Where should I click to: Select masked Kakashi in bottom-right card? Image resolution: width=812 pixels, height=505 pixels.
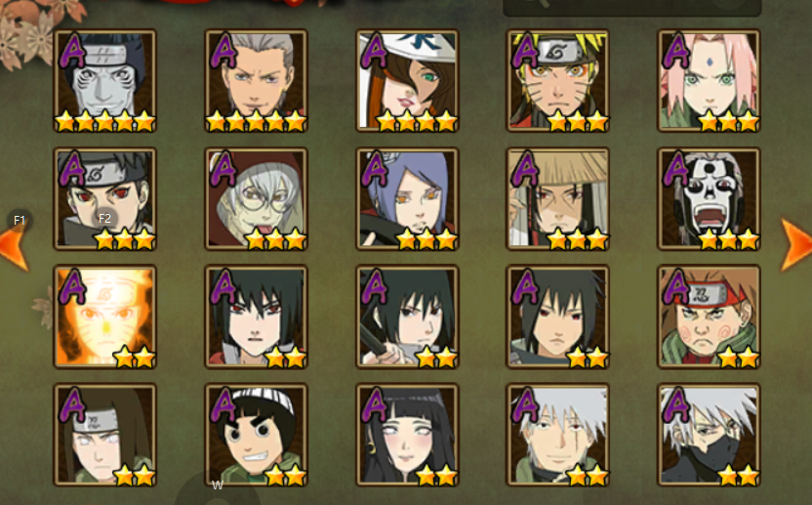709,435
